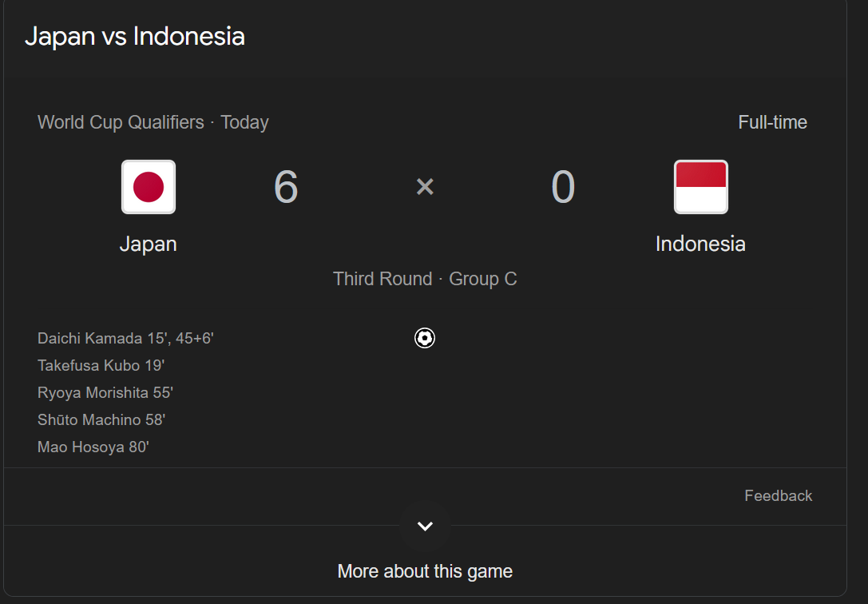This screenshot has width=868, height=604.
Task: Click the Japan flag icon
Action: pyautogui.click(x=149, y=187)
